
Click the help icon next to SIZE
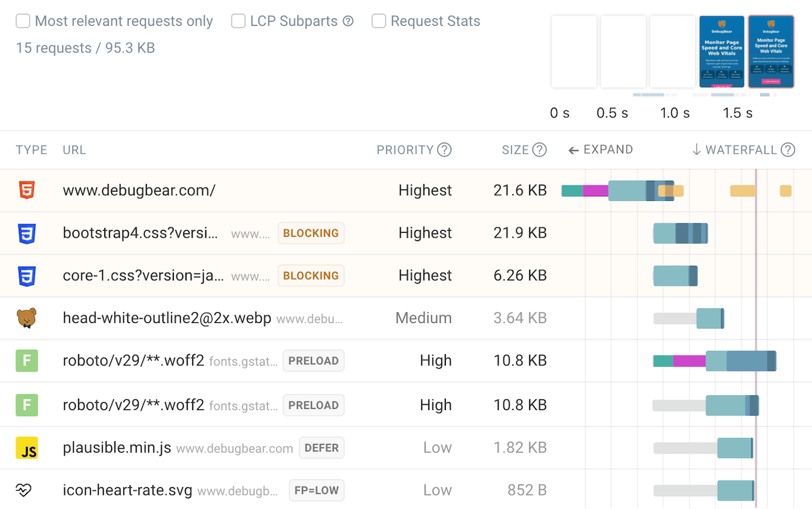[539, 150]
